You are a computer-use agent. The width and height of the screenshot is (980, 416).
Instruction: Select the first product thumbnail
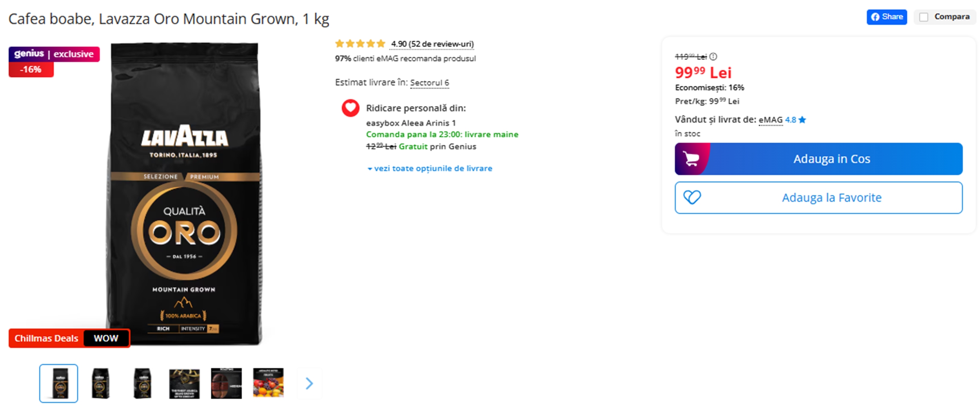[x=59, y=383]
